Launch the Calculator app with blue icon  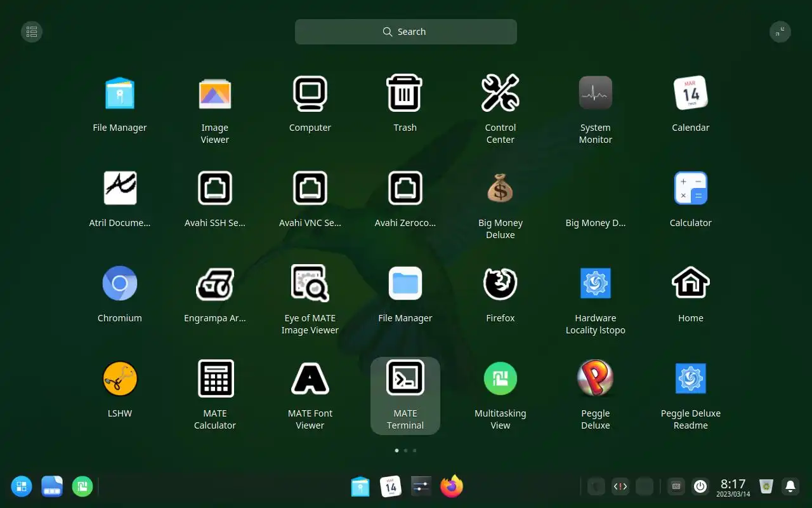691,189
